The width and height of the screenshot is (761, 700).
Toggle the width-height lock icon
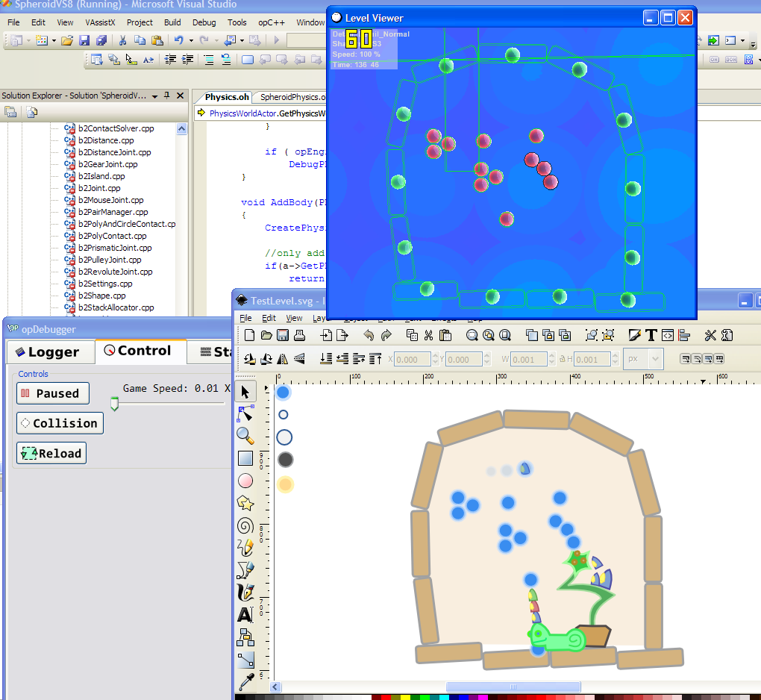562,360
